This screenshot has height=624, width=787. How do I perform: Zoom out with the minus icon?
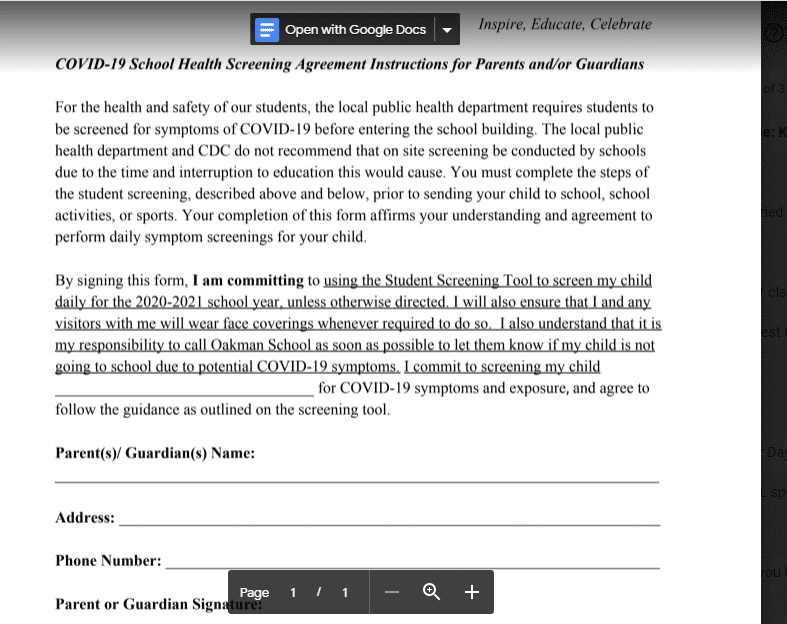click(391, 592)
